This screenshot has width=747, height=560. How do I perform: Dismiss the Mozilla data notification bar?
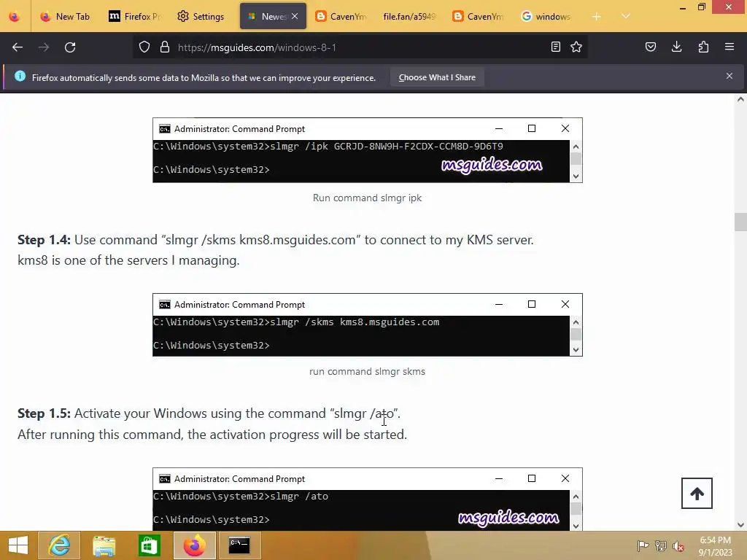(x=729, y=76)
